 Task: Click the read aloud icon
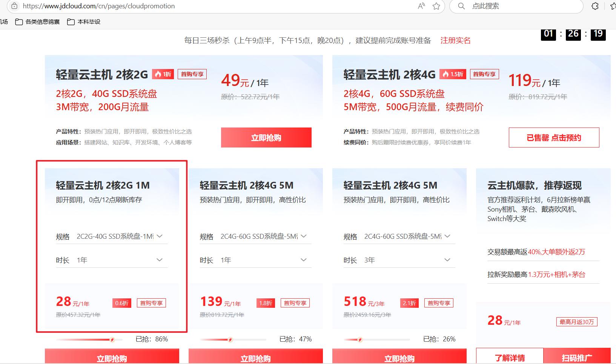point(421,6)
